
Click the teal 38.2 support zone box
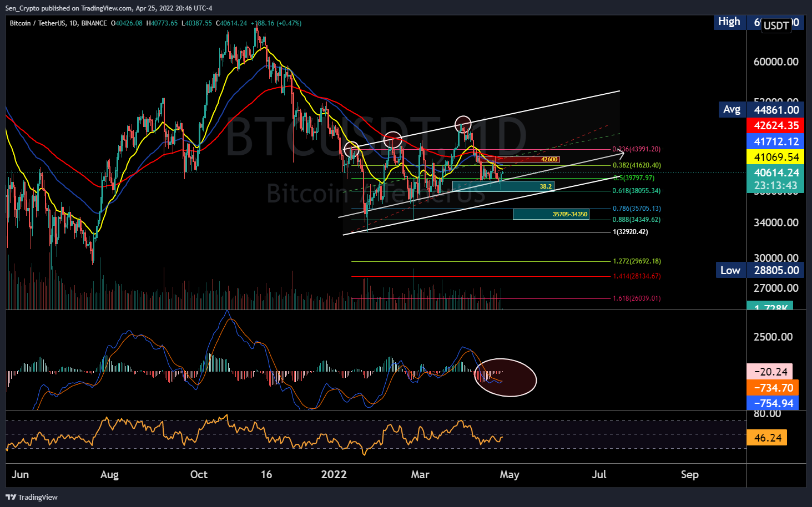point(503,186)
